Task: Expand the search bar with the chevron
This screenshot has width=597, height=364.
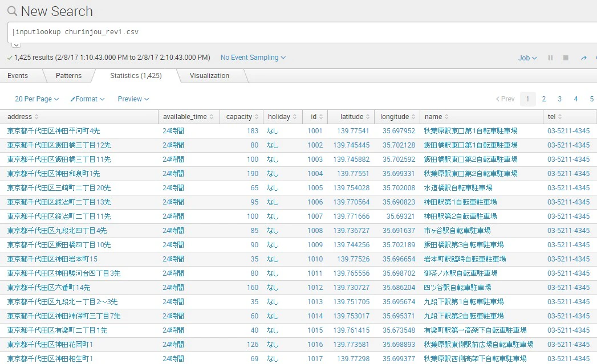Action: tap(16, 44)
